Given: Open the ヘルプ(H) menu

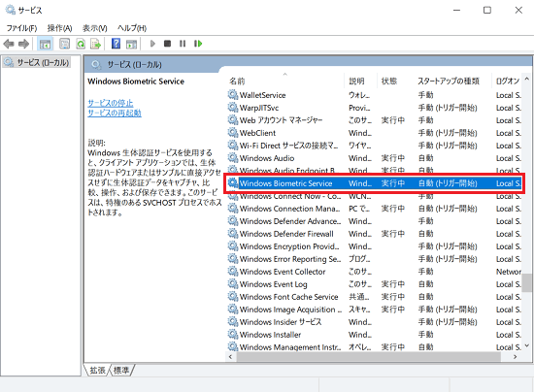Looking at the screenshot, I should 132,28.
